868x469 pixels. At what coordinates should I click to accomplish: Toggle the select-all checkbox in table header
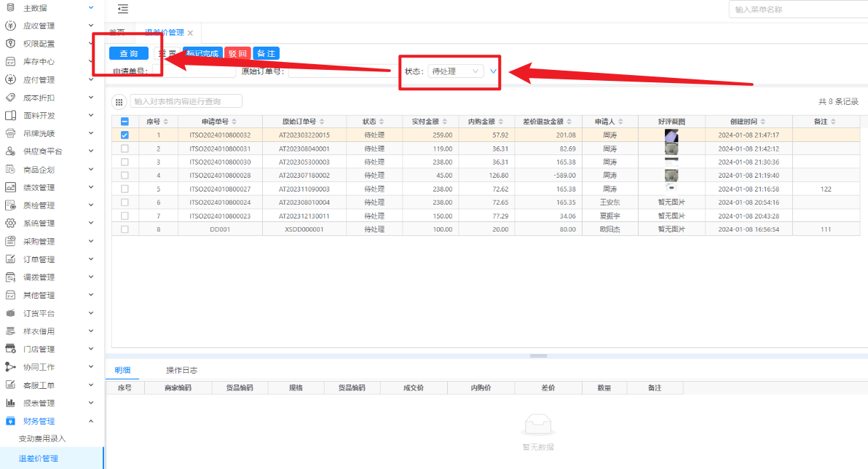coord(125,122)
